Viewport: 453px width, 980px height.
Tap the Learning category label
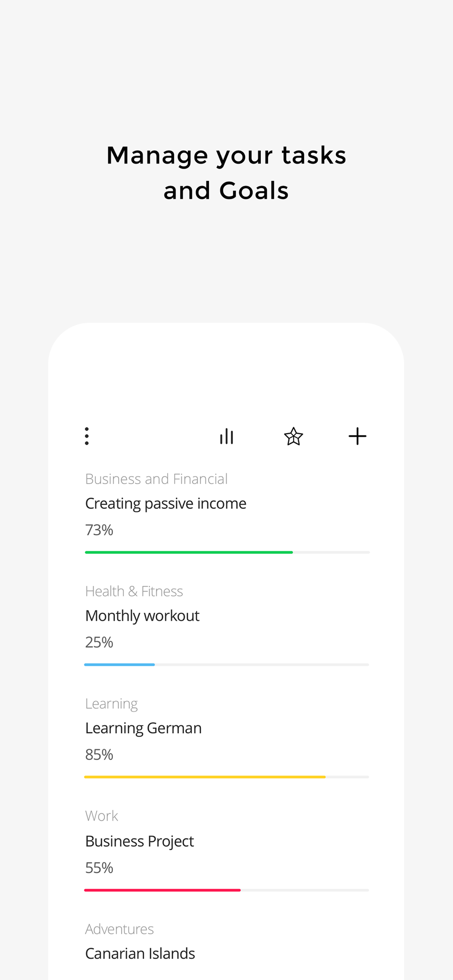pos(111,704)
